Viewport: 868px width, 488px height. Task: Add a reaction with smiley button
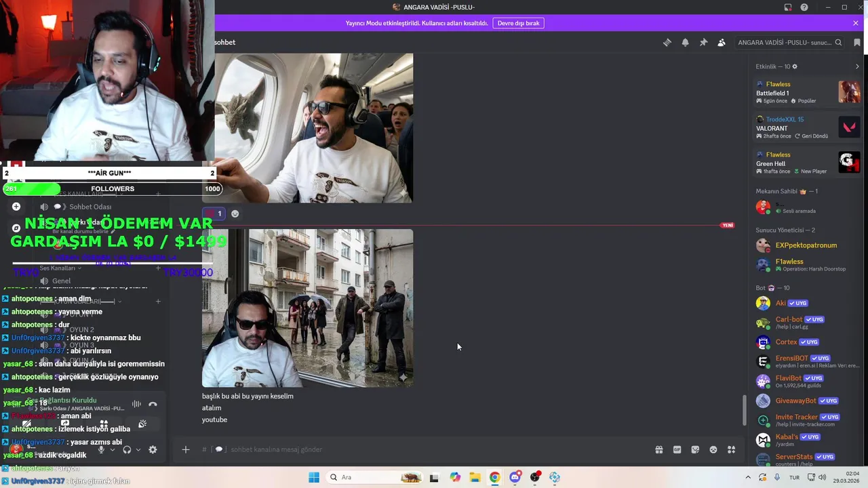click(235, 213)
